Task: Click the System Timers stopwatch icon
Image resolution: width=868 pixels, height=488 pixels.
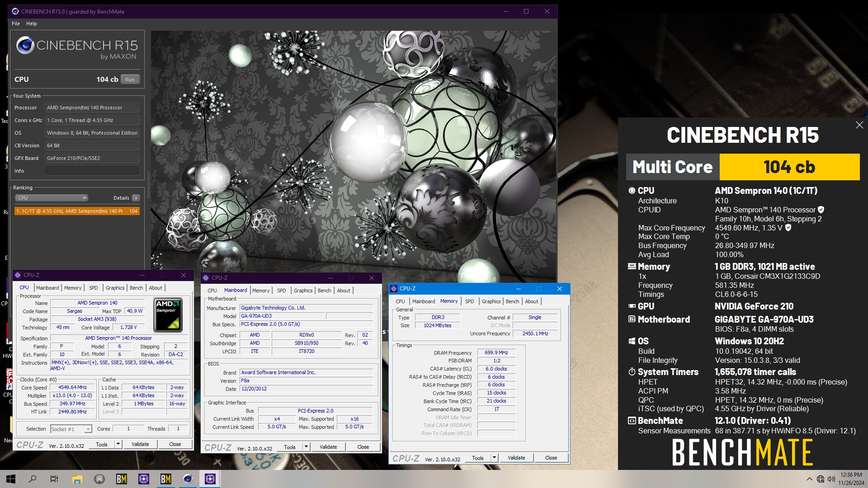Action: [632, 372]
